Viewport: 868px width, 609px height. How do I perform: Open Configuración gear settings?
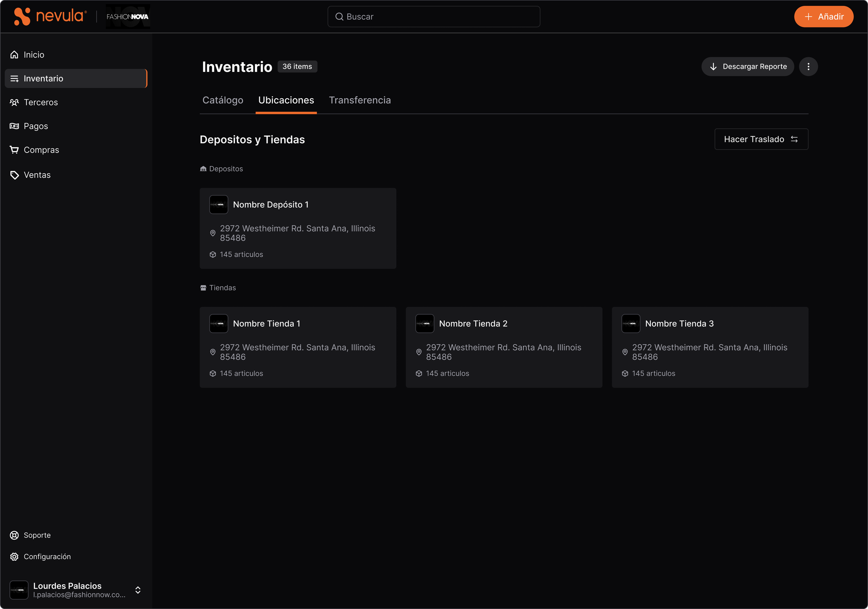click(14, 557)
